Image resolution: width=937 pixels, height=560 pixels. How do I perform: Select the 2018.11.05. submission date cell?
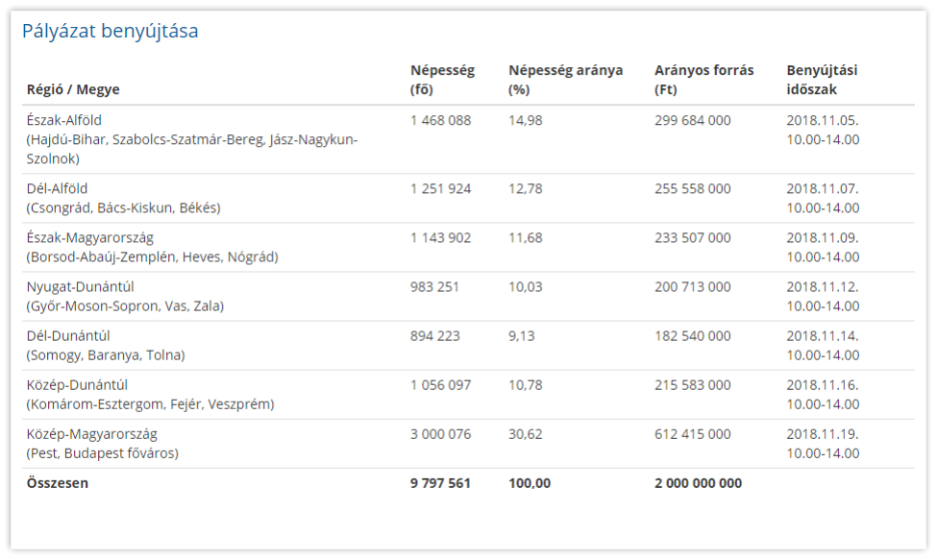click(822, 121)
